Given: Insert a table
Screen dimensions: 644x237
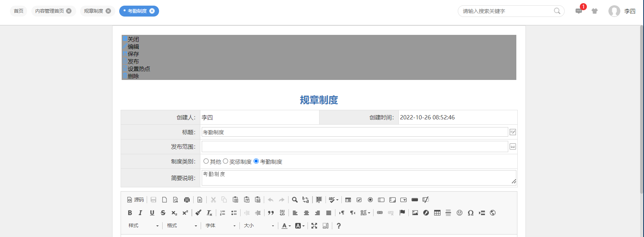Looking at the screenshot, I should coord(437,213).
